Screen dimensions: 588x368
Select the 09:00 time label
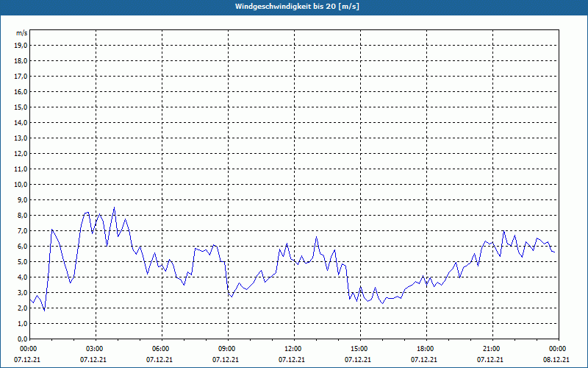click(x=227, y=349)
